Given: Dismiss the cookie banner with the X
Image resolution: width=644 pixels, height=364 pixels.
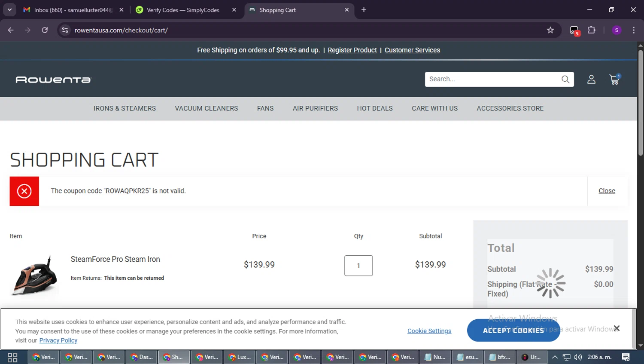Looking at the screenshot, I should (617, 328).
